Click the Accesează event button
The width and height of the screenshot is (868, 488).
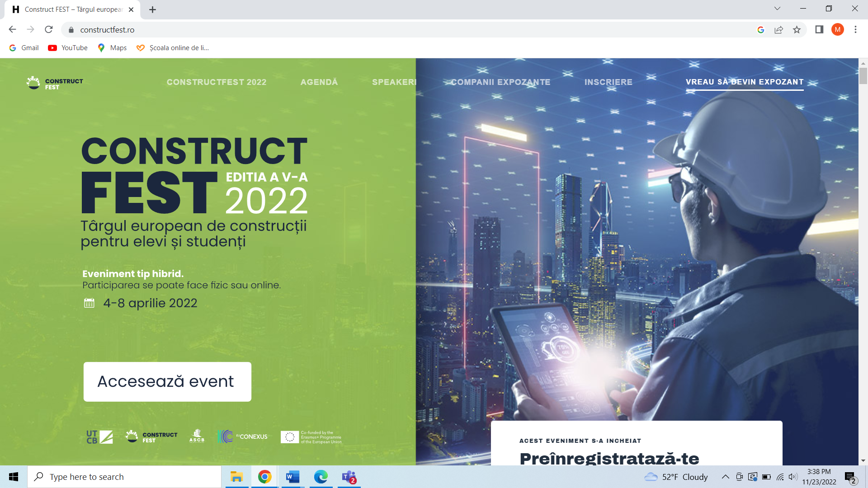(x=167, y=381)
